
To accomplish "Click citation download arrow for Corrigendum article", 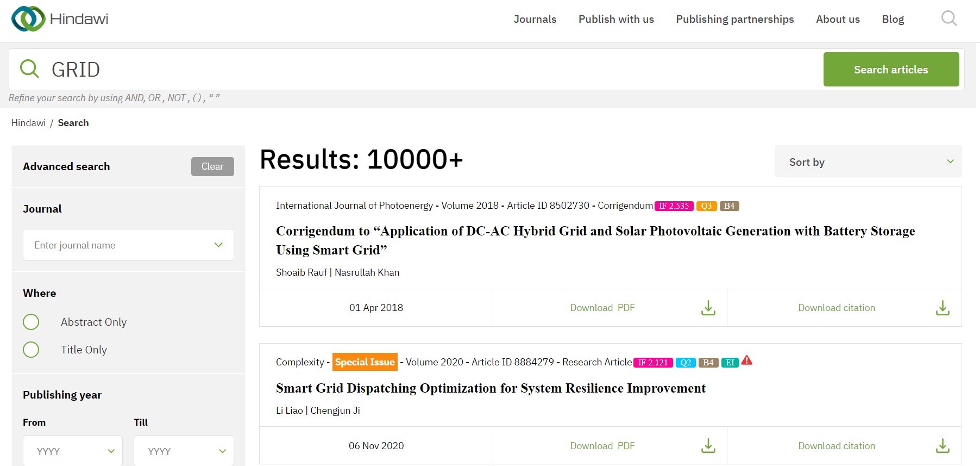I will pyautogui.click(x=943, y=308).
